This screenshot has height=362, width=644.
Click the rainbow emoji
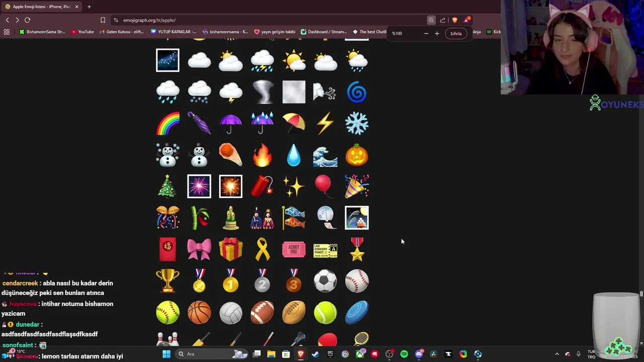[x=168, y=123]
